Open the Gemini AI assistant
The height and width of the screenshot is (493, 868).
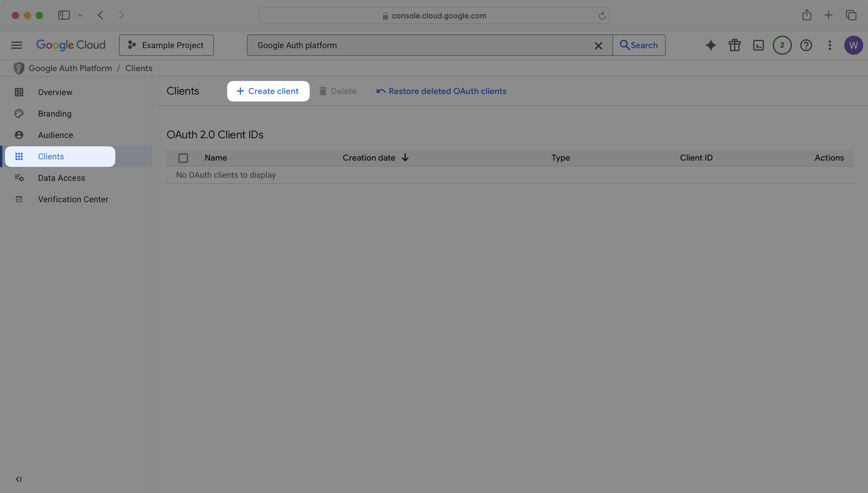click(710, 45)
